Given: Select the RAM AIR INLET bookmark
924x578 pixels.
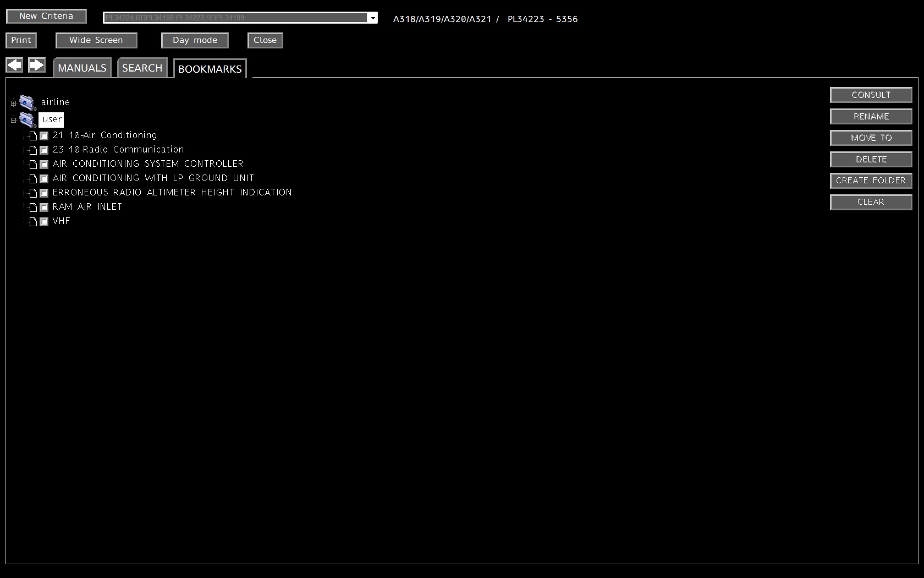Looking at the screenshot, I should 87,207.
